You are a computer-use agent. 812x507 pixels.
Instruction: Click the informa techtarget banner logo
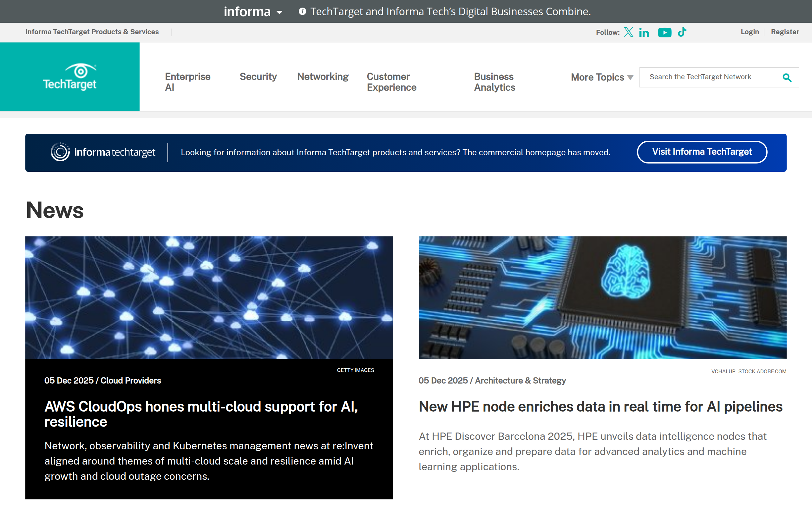point(103,152)
